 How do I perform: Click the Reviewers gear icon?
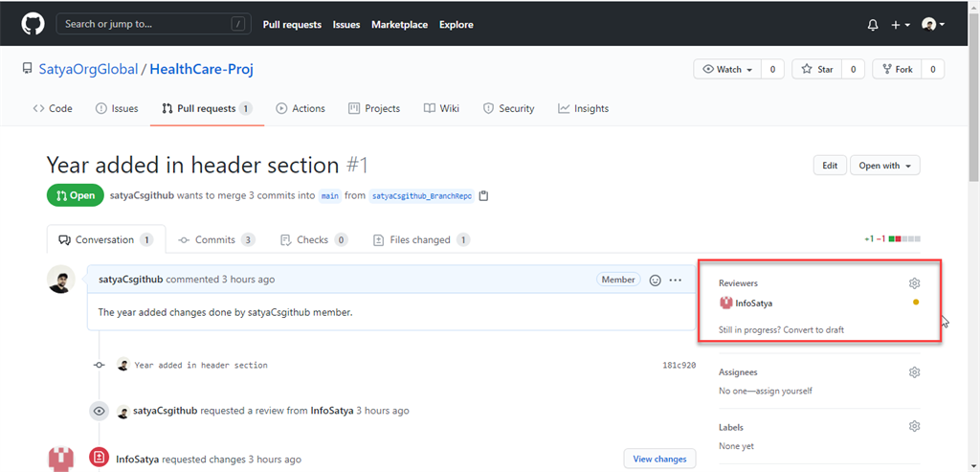[x=914, y=283]
